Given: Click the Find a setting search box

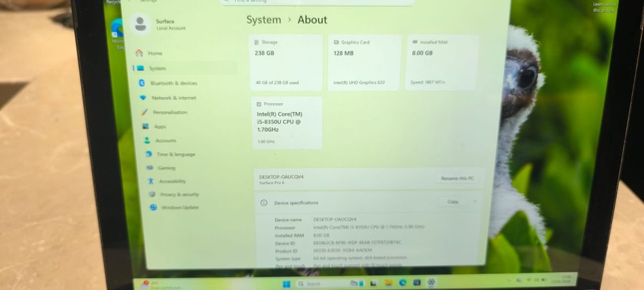Looking at the screenshot, I should click(317, 2).
